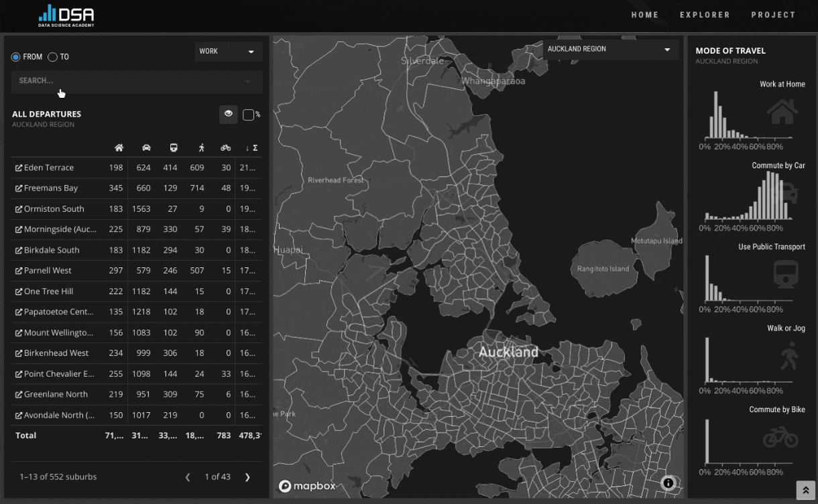Toggle the eye visibility icon above the table
The height and width of the screenshot is (504, 818).
tap(228, 114)
